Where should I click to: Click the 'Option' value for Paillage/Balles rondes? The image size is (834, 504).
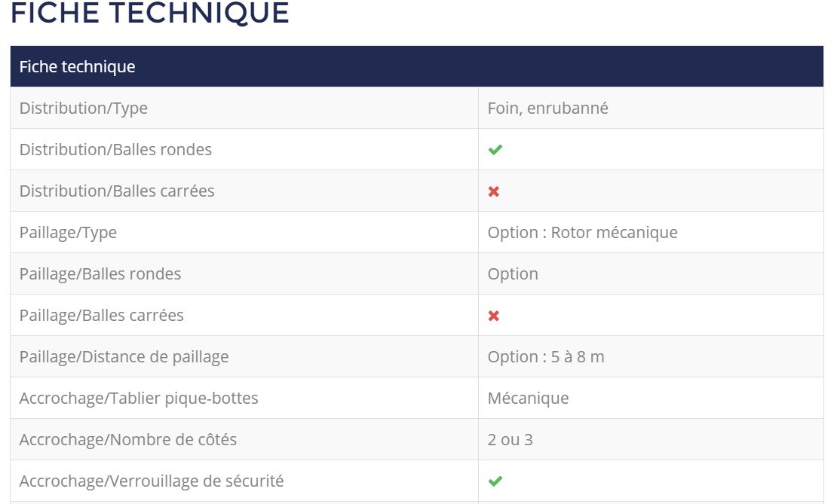[513, 274]
